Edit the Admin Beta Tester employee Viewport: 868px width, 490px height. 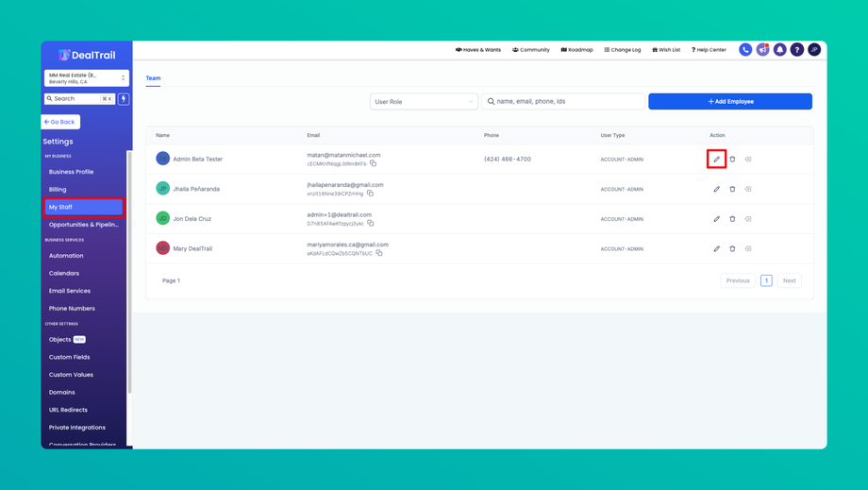point(716,160)
